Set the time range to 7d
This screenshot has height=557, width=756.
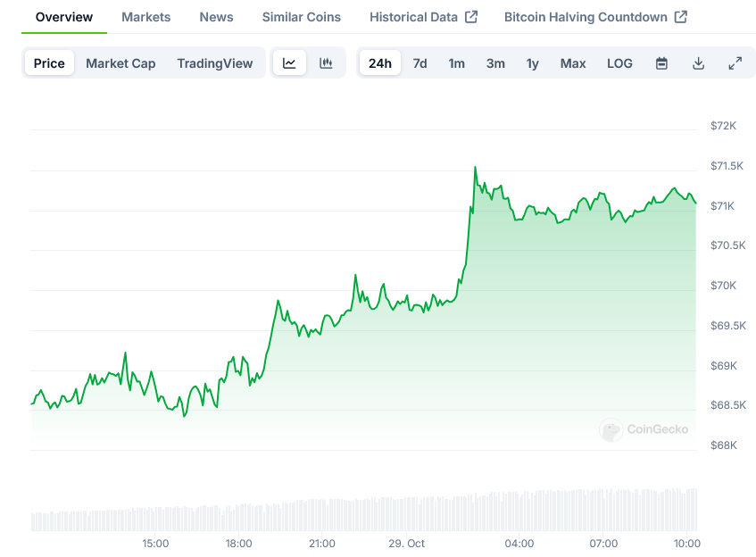pos(420,63)
